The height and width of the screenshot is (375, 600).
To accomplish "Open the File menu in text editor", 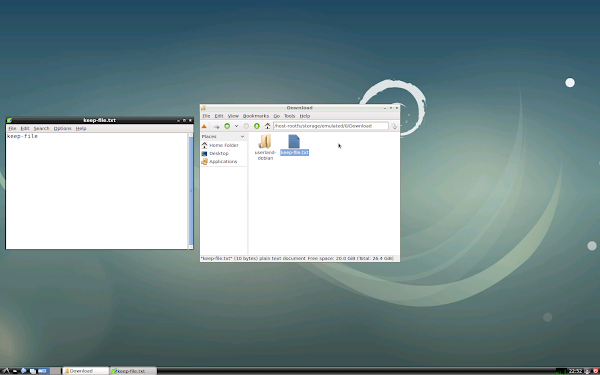I will [x=12, y=129].
